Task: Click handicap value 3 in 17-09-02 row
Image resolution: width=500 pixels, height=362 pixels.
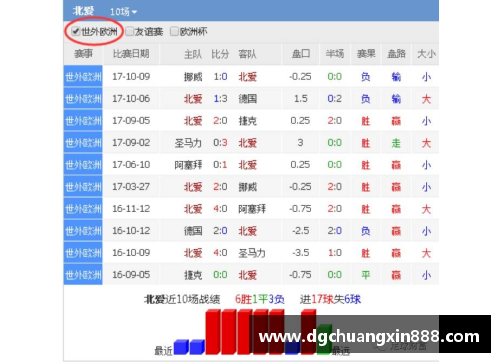Action: pos(300,143)
